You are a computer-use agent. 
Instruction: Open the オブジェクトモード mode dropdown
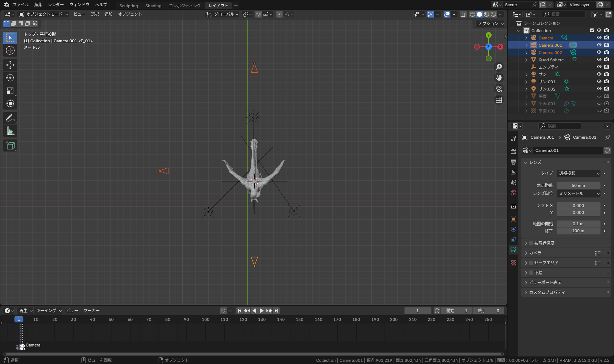pos(43,14)
